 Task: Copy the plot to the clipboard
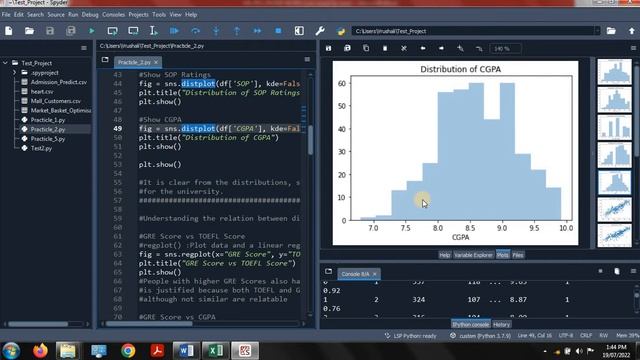point(366,48)
